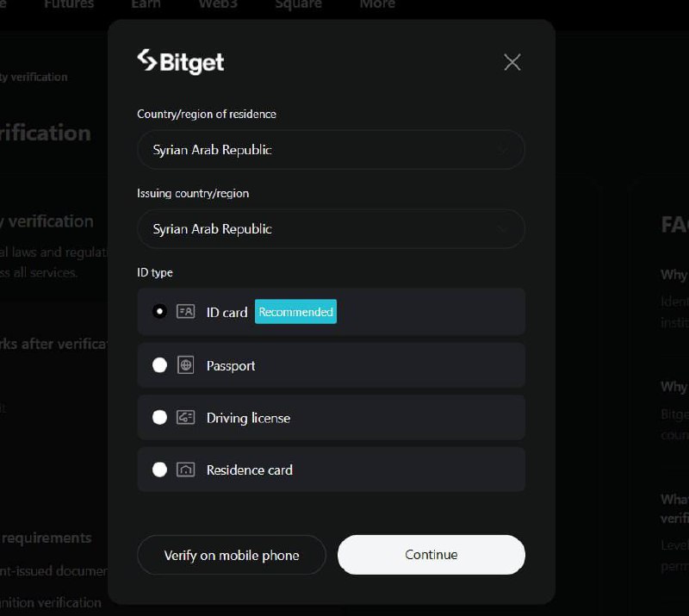
Task: Click the Bitget logo in dialog
Action: (181, 61)
